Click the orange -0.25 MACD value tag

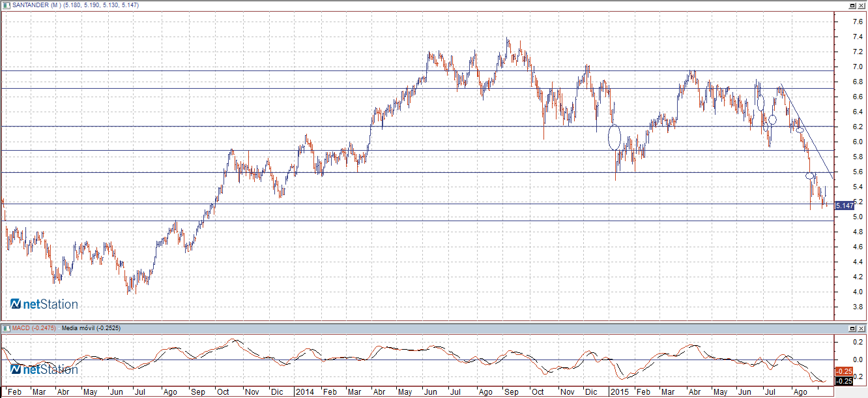click(x=844, y=371)
